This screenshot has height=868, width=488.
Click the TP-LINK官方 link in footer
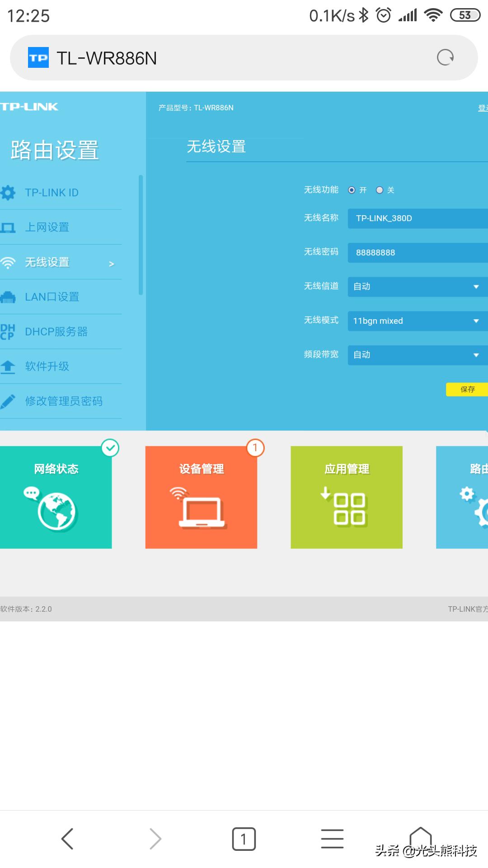(x=468, y=609)
